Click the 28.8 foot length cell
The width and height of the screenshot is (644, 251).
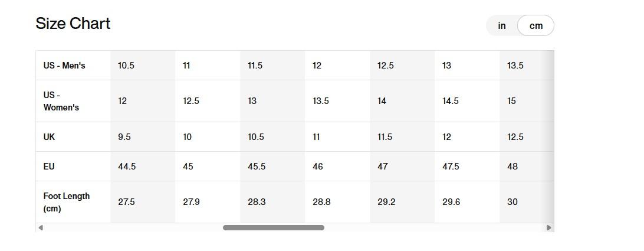(x=321, y=202)
